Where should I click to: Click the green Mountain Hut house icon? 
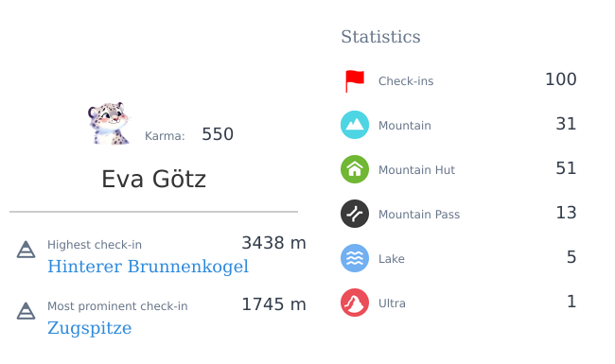click(355, 169)
